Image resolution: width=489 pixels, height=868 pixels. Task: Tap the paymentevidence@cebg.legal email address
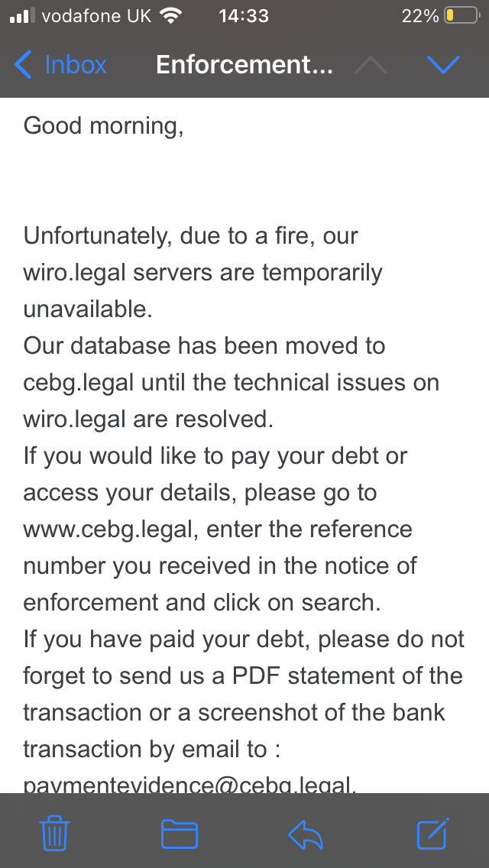189,785
